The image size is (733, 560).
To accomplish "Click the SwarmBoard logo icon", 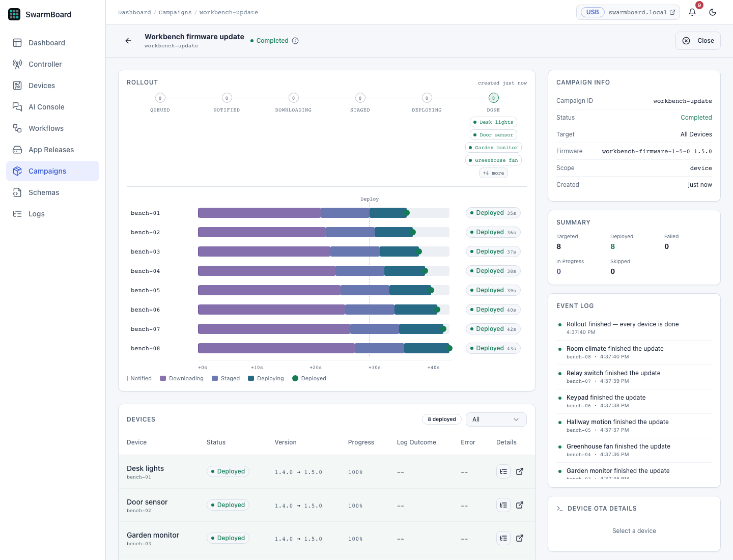I will (x=14, y=14).
